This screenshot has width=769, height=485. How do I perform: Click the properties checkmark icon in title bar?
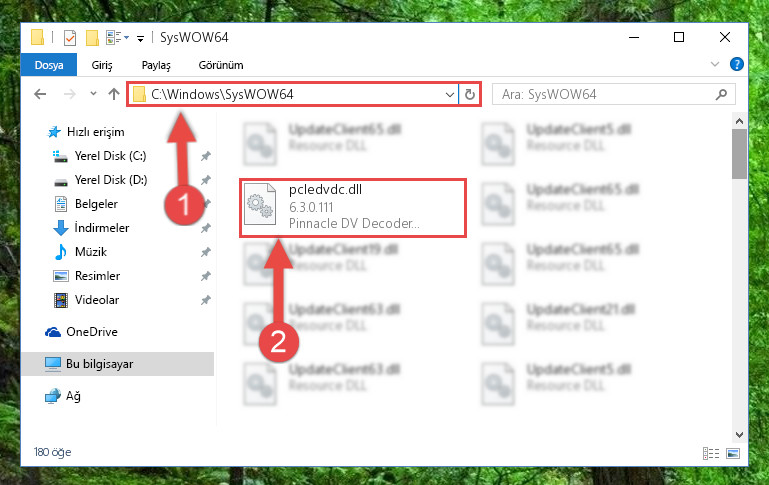pos(70,38)
